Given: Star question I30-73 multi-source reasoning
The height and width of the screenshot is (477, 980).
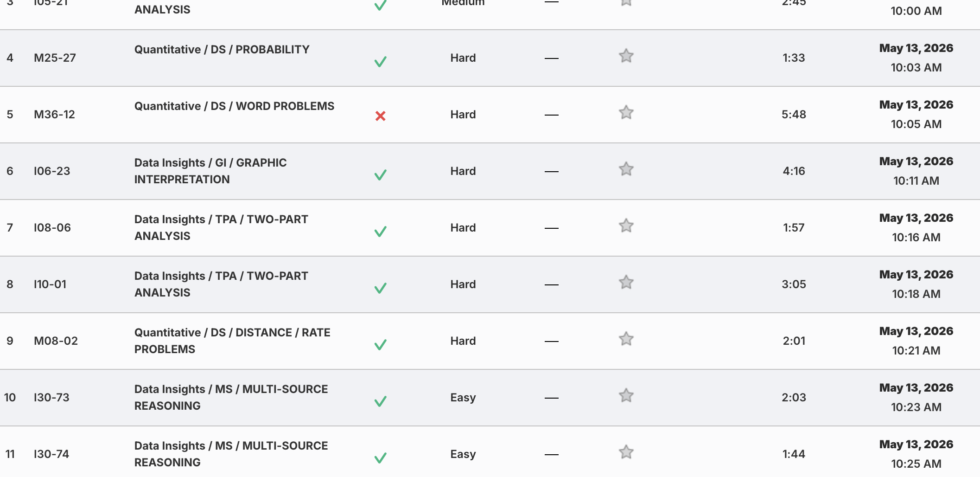Looking at the screenshot, I should [x=626, y=396].
